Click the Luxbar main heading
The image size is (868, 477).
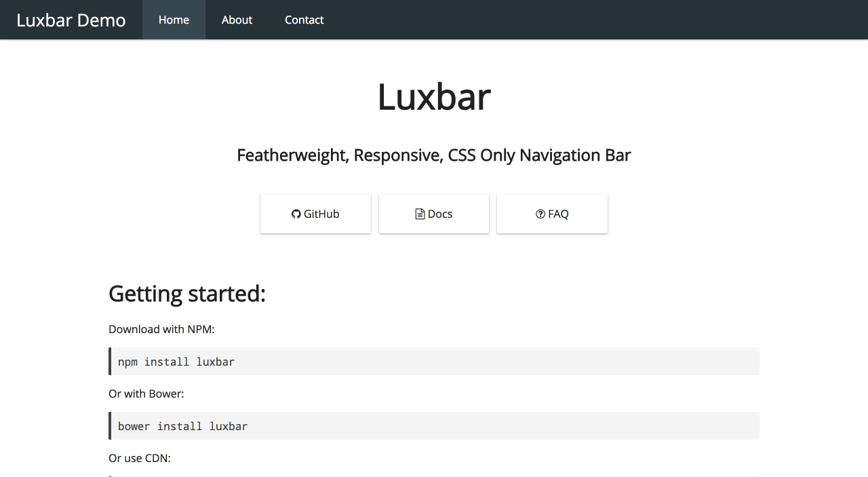click(434, 97)
